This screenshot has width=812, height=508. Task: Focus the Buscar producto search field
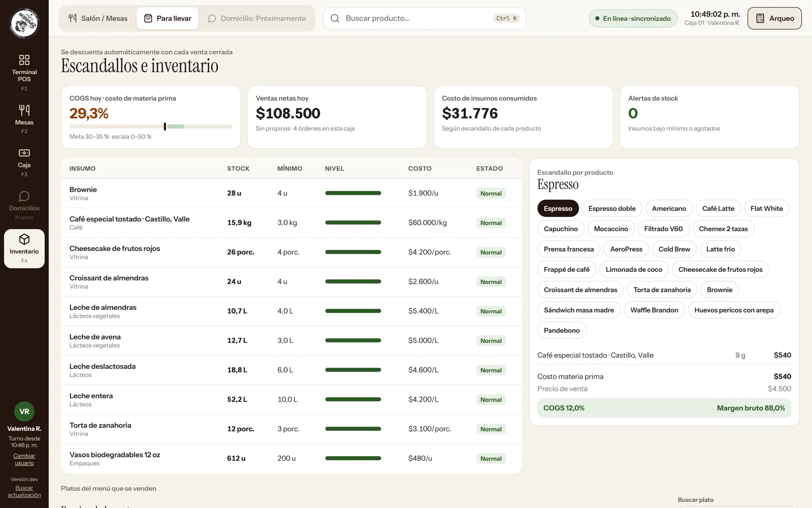[425, 18]
